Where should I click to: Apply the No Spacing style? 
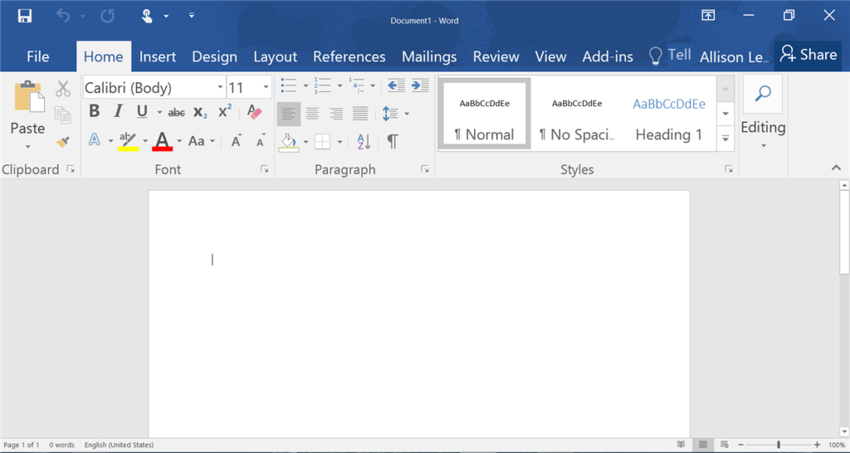click(576, 113)
